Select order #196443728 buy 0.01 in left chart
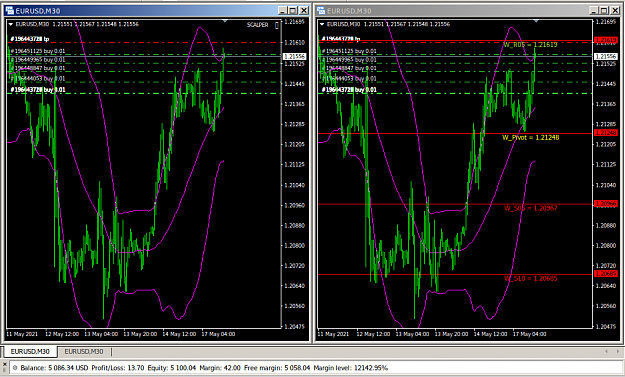The height and width of the screenshot is (377, 625). point(38,90)
